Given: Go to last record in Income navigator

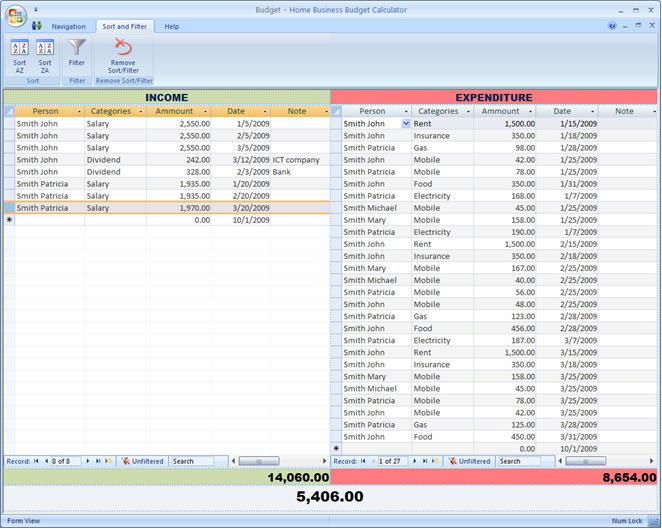Looking at the screenshot, I should tap(98, 461).
